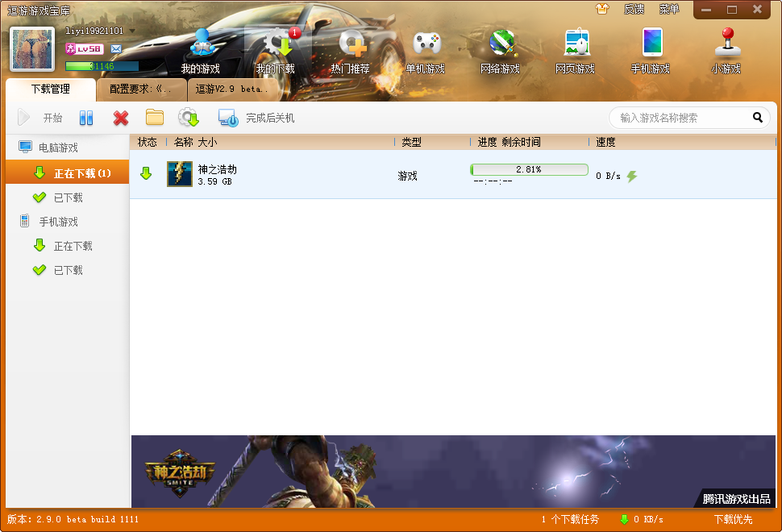The height and width of the screenshot is (532, 782).
Task: Click the Lv58 level badge
Action: click(x=85, y=48)
